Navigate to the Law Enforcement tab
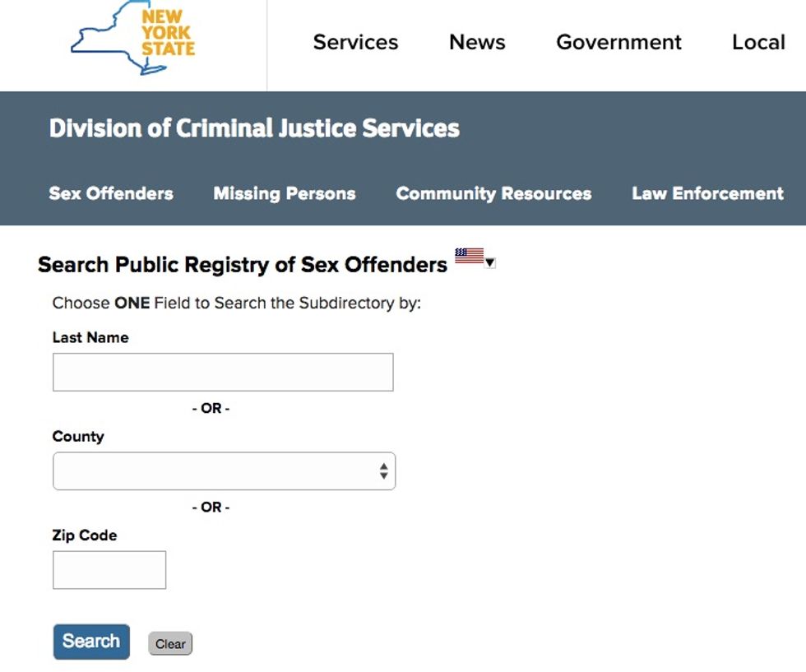The height and width of the screenshot is (672, 806). coord(707,194)
